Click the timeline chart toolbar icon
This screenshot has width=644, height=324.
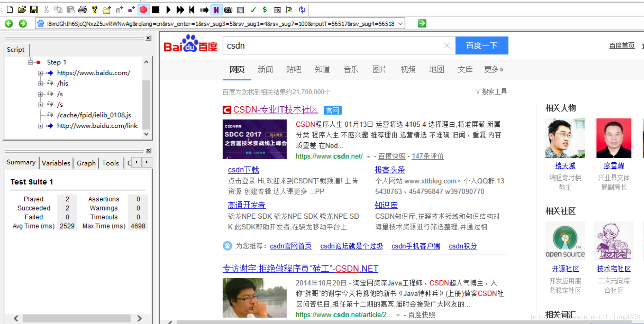click(289, 10)
